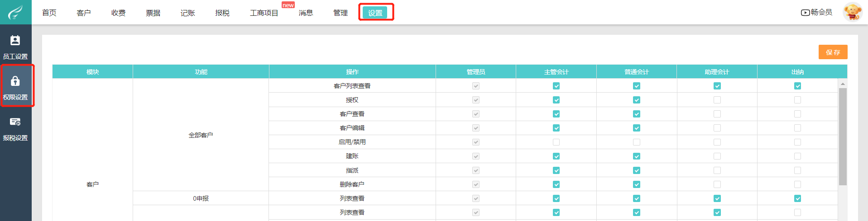This screenshot has width=868, height=221.
Task: Click the 授权 operation row label
Action: pyautogui.click(x=352, y=100)
